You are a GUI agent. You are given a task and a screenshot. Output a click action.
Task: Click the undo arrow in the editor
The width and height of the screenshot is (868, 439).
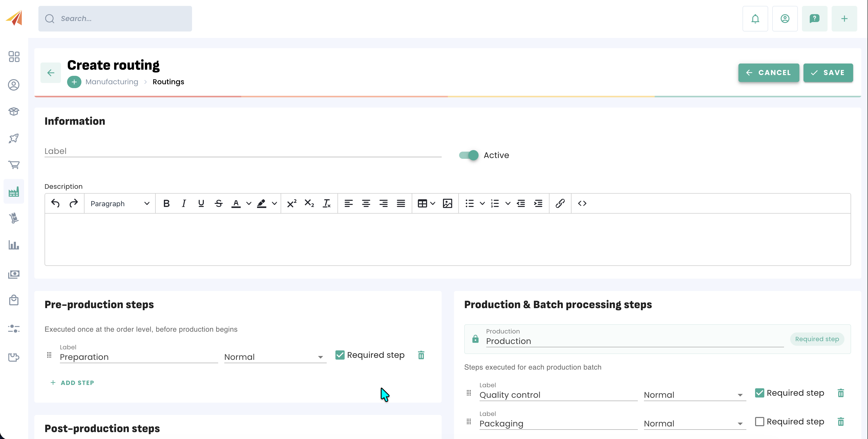pyautogui.click(x=55, y=203)
